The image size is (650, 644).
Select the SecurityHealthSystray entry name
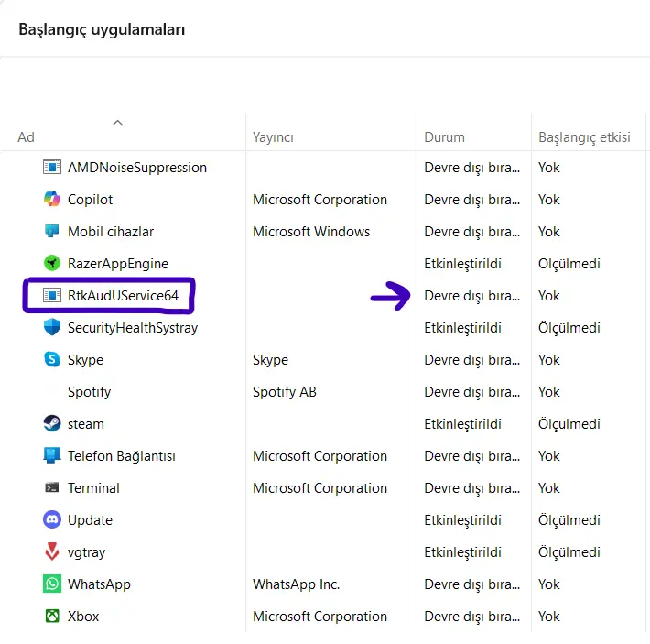click(133, 328)
